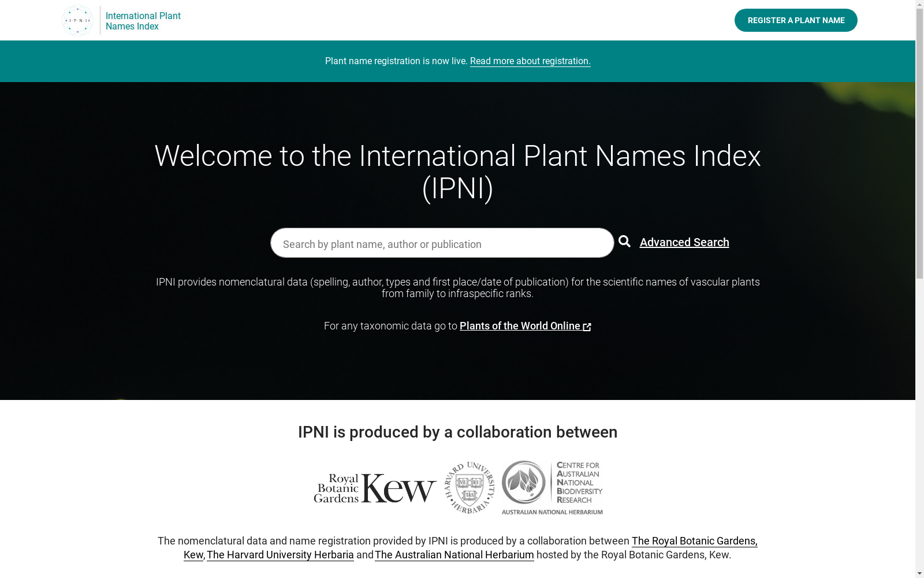Open the Harvard University Herbaria seal logo
Viewport: 924px width, 578px height.
470,488
